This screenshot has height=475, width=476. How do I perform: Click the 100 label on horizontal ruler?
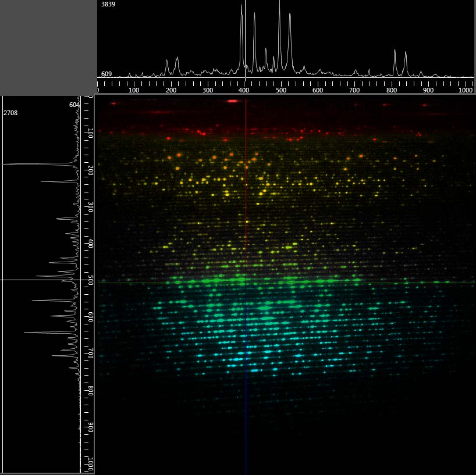coord(134,90)
